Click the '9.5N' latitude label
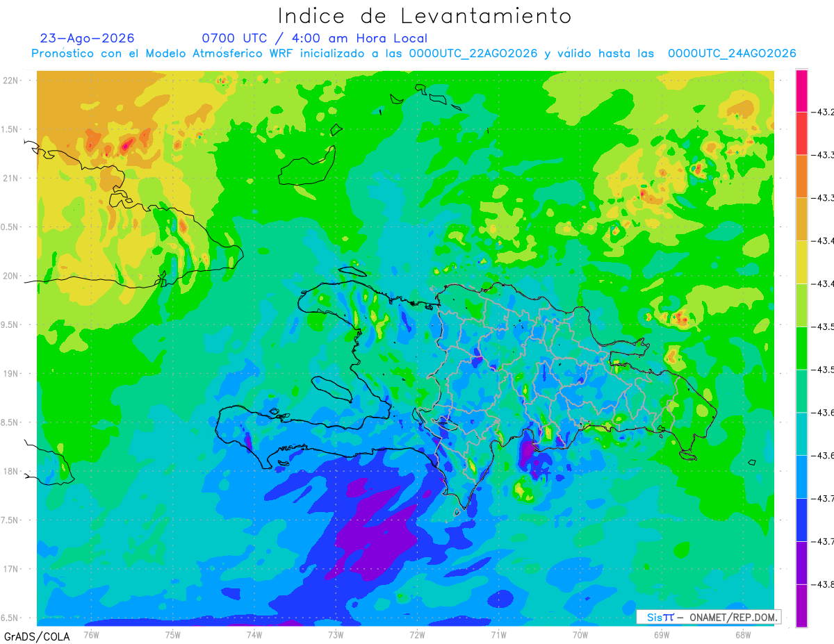834x644 pixels. (10, 324)
